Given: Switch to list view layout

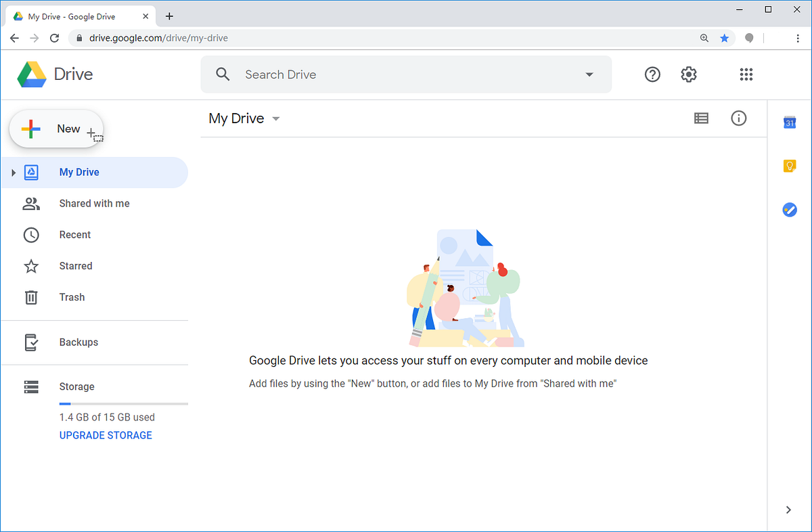Looking at the screenshot, I should pyautogui.click(x=701, y=118).
